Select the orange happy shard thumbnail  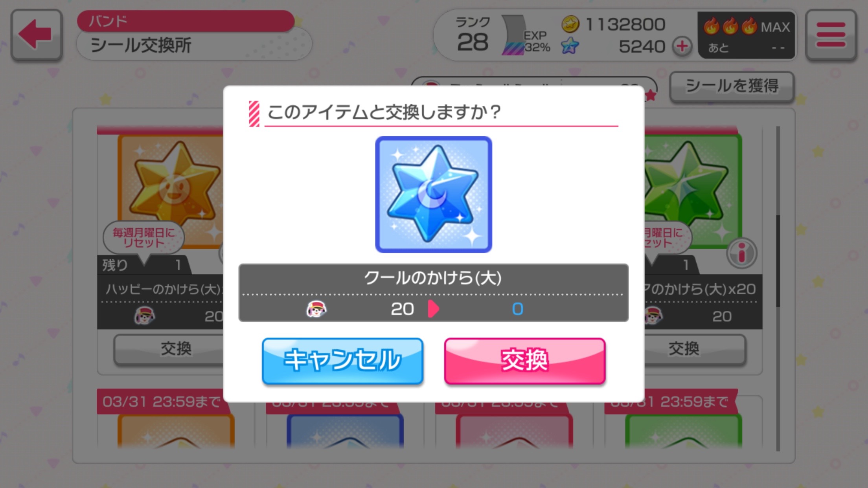click(170, 191)
